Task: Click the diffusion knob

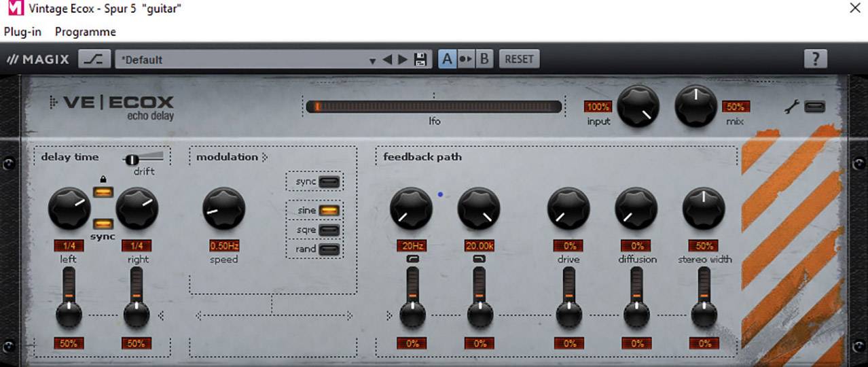Action: click(636, 209)
